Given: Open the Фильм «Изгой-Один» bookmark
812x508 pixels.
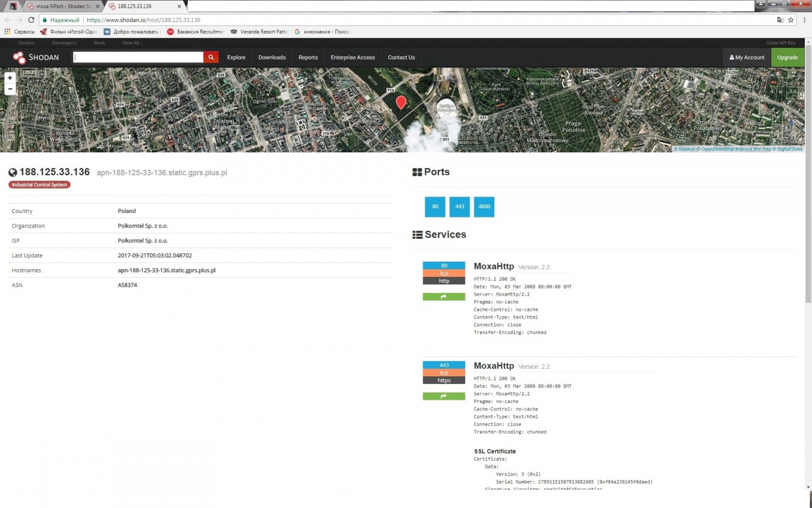Looking at the screenshot, I should coord(69,31).
